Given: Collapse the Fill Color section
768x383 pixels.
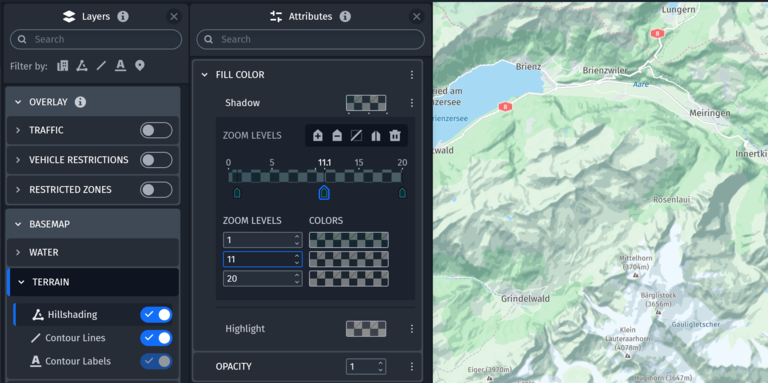Looking at the screenshot, I should 205,75.
